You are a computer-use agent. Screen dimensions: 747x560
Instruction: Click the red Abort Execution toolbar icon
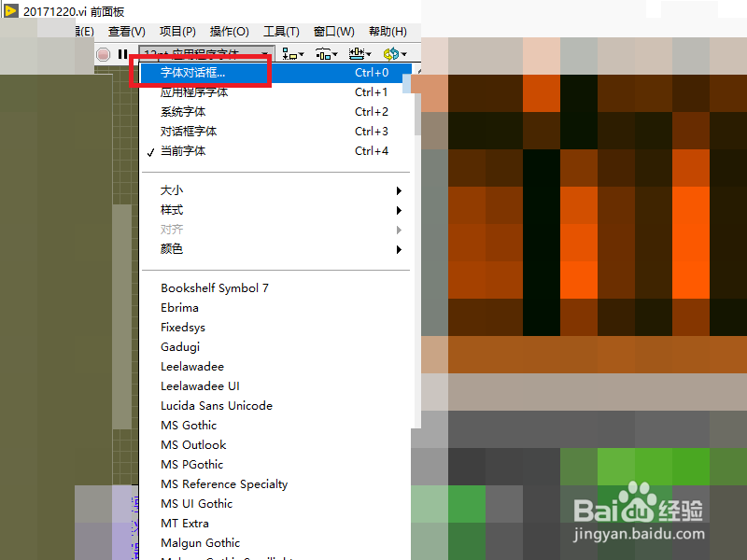coord(103,53)
